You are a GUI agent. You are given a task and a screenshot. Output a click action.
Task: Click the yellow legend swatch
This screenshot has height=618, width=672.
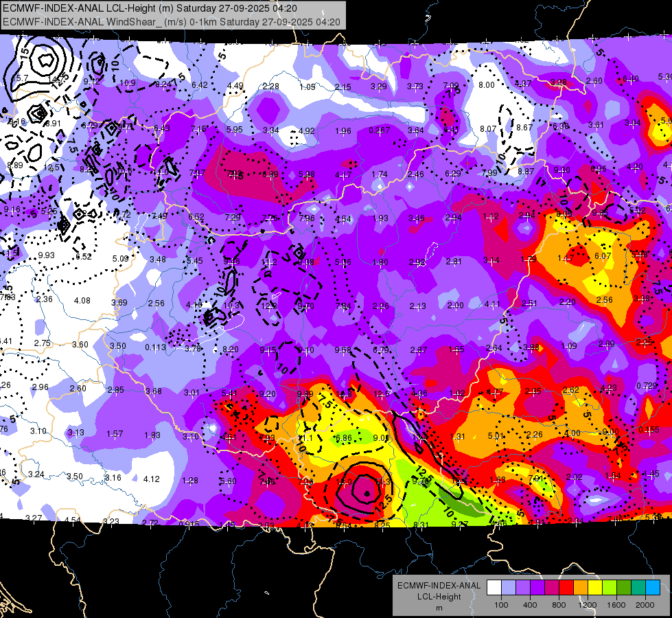coord(595,587)
